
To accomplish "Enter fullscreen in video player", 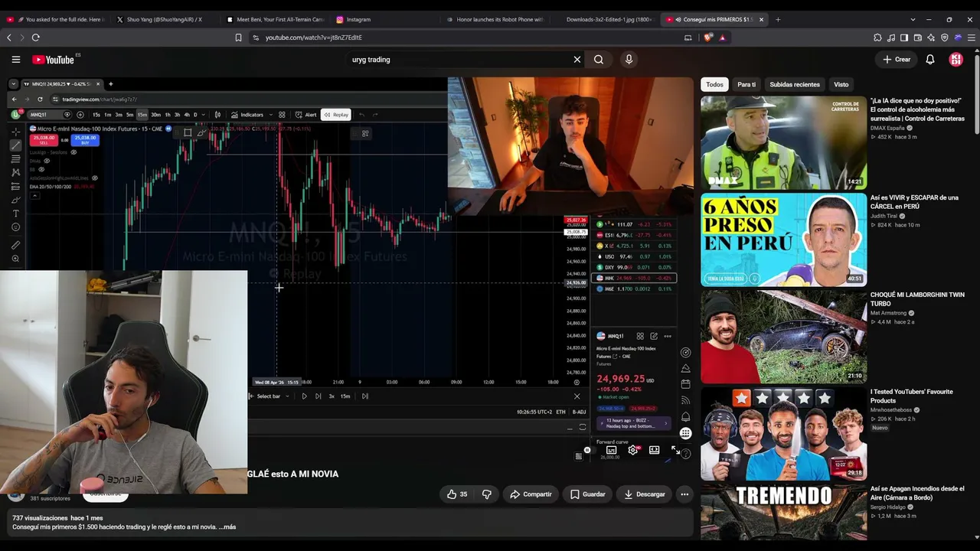I will 675,450.
